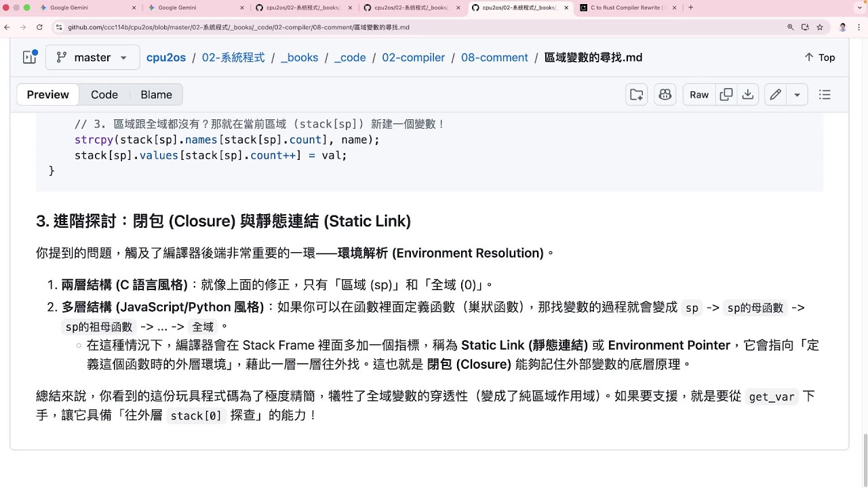Open the browser zoom icon
The height and width of the screenshot is (488, 868).
(790, 27)
